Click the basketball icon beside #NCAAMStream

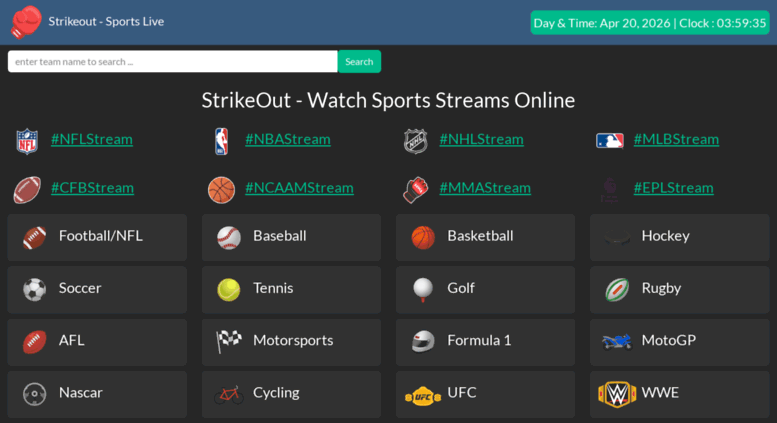(x=221, y=190)
